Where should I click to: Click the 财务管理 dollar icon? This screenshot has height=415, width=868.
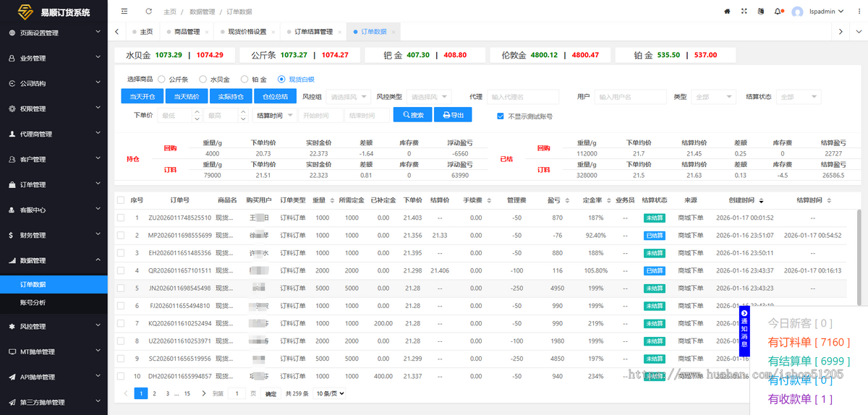pyautogui.click(x=12, y=235)
